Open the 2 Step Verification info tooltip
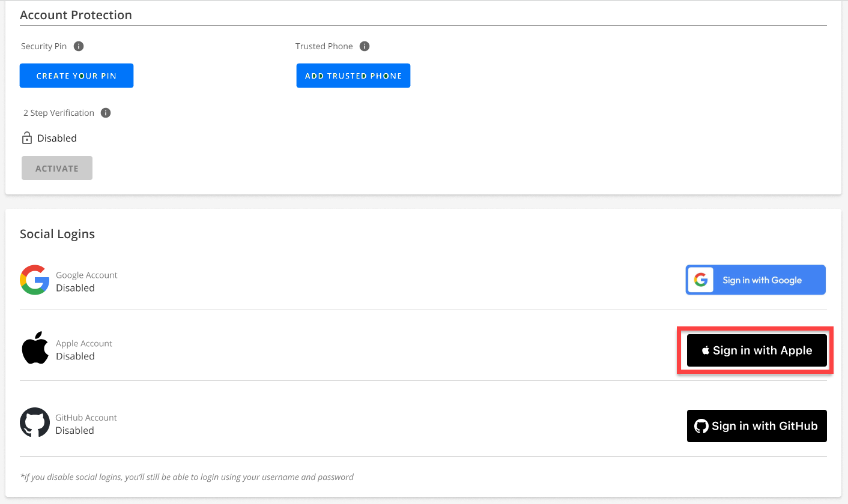The width and height of the screenshot is (848, 504). 106,113
